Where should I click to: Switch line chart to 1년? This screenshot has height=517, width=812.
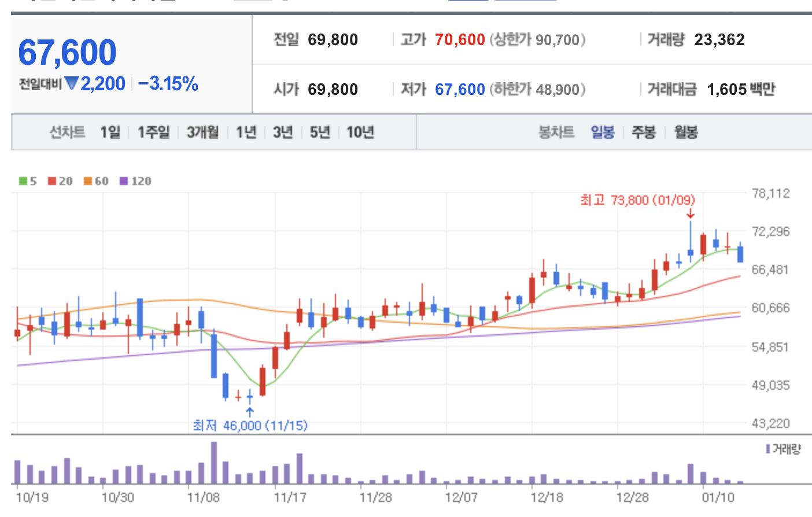(x=246, y=132)
